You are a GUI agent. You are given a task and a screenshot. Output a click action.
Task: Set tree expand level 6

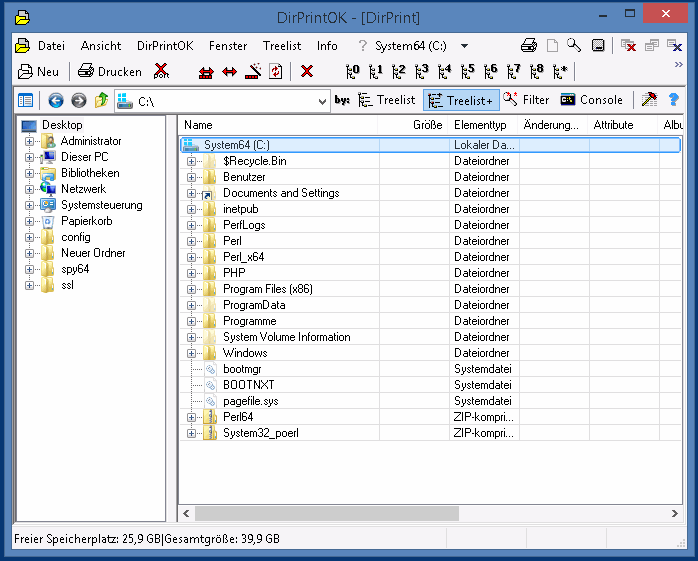(491, 71)
